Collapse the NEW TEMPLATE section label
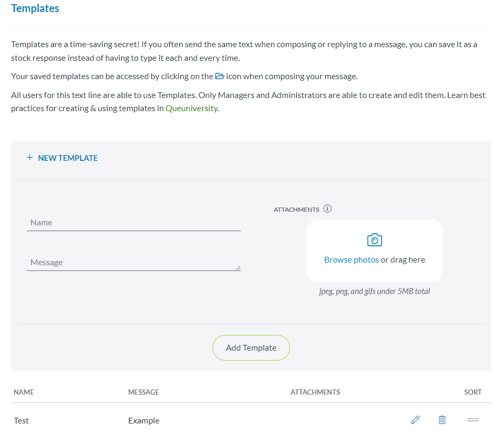504x435 pixels. pos(68,158)
